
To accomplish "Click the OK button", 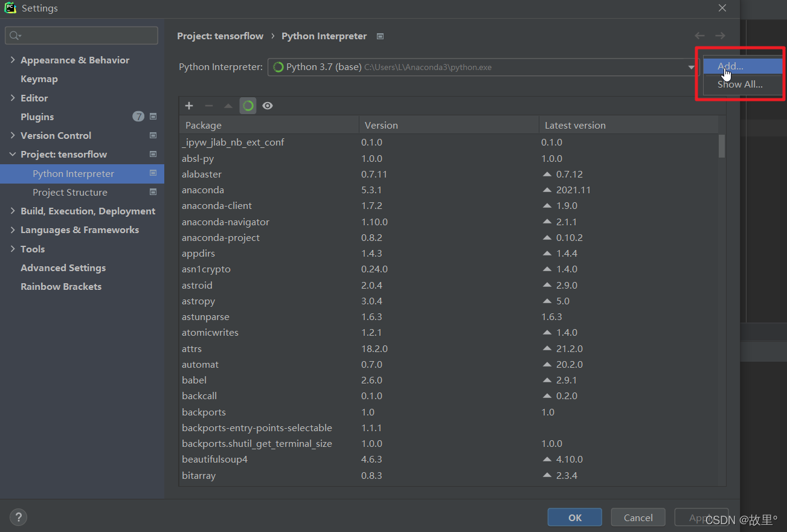I will click(575, 518).
